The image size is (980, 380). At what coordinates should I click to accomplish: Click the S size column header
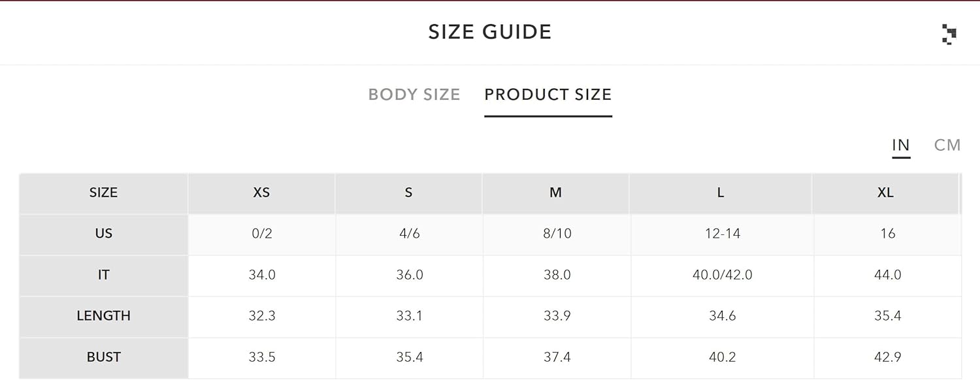click(409, 193)
